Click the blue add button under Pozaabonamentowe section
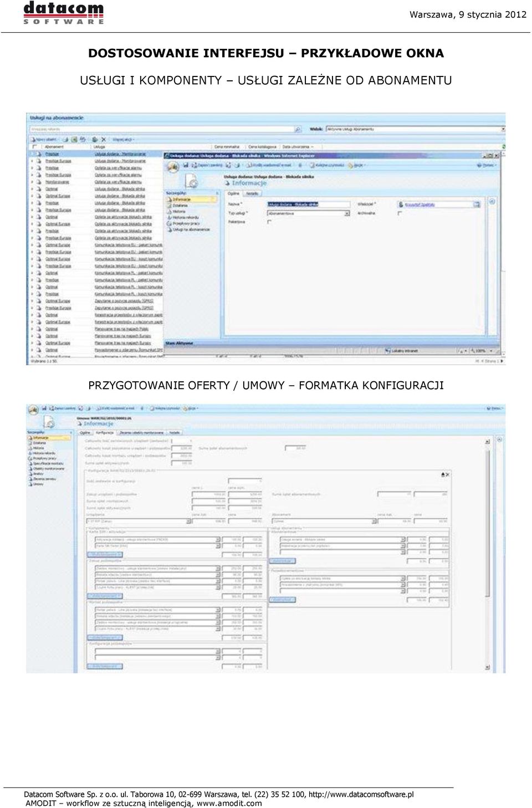Screen dimensions: 532x808 (283, 600)
